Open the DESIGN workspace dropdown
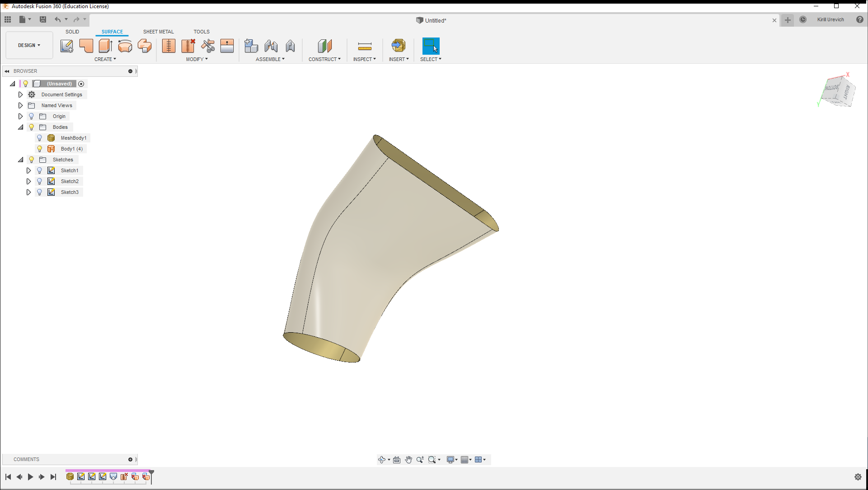The height and width of the screenshot is (490, 868). [29, 45]
